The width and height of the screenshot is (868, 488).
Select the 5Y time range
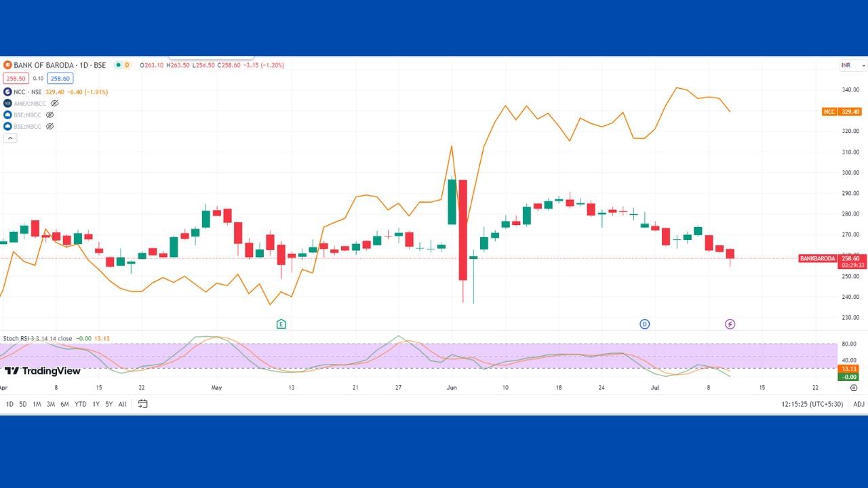109,404
